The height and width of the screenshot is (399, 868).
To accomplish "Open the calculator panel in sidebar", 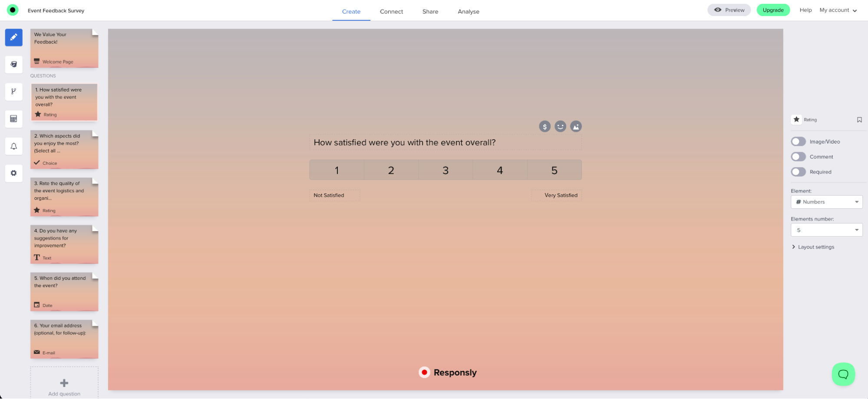I will pos(13,119).
